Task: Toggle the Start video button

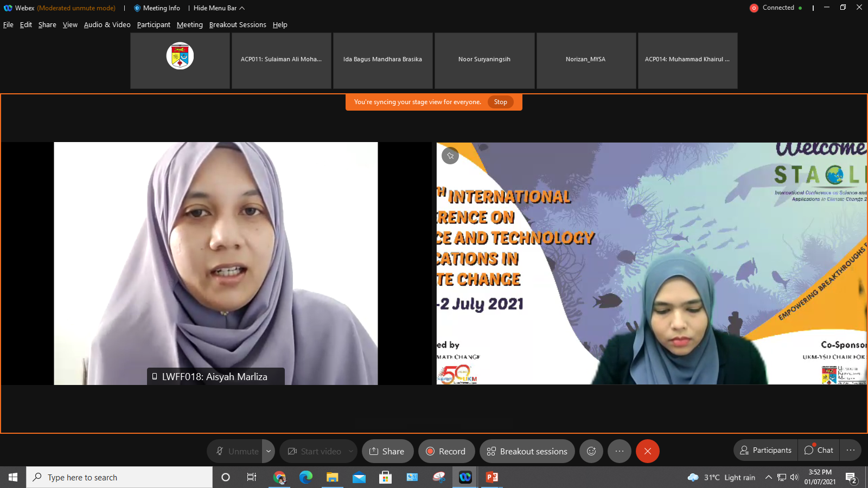Action: point(315,451)
